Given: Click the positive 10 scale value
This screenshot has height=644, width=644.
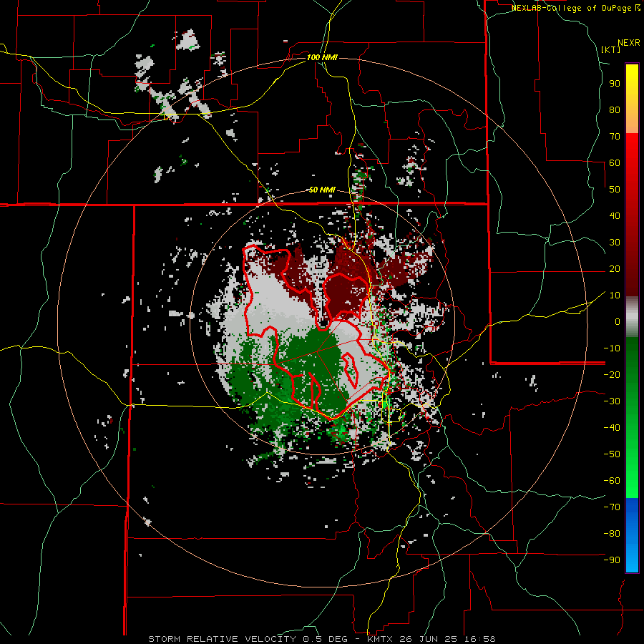Looking at the screenshot, I should (615, 296).
